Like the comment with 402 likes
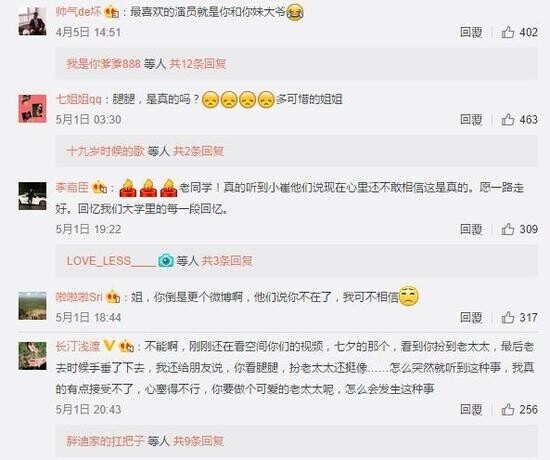The width and height of the screenshot is (550, 460). (x=508, y=32)
